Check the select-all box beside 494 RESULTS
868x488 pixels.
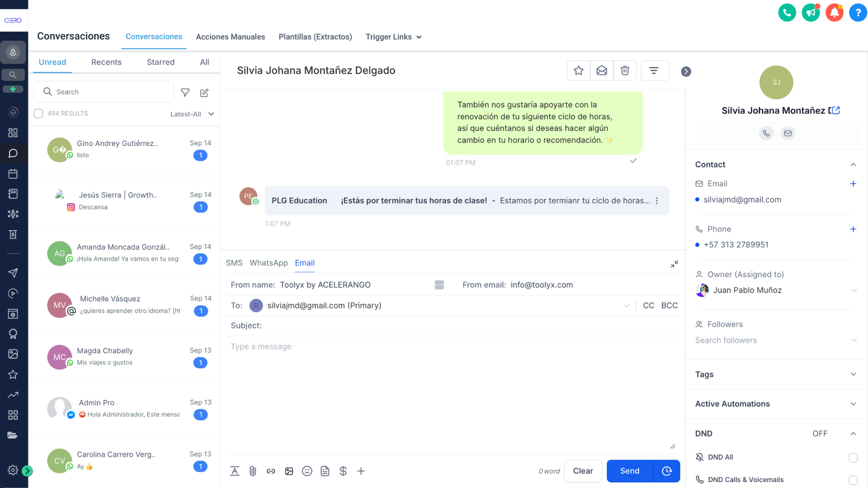[38, 113]
